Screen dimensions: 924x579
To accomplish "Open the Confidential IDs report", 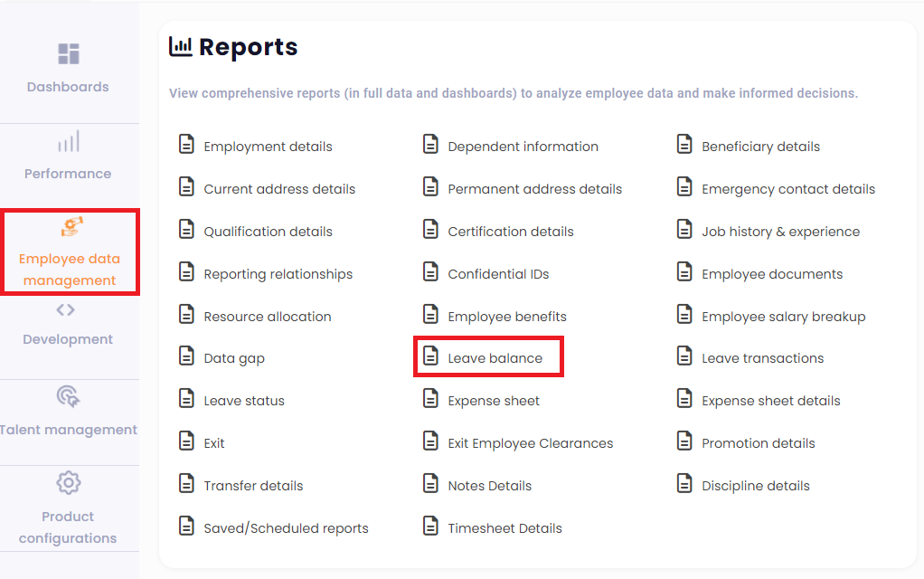I will click(498, 274).
